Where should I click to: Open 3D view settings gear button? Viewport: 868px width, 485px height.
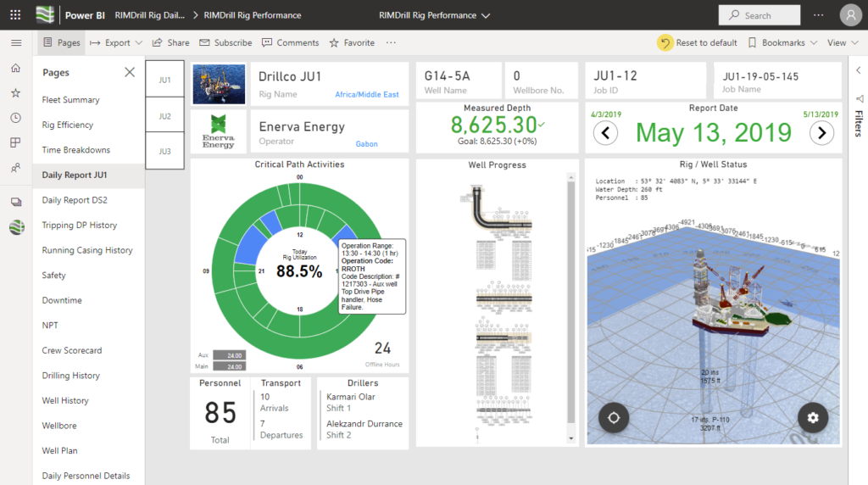click(x=813, y=418)
